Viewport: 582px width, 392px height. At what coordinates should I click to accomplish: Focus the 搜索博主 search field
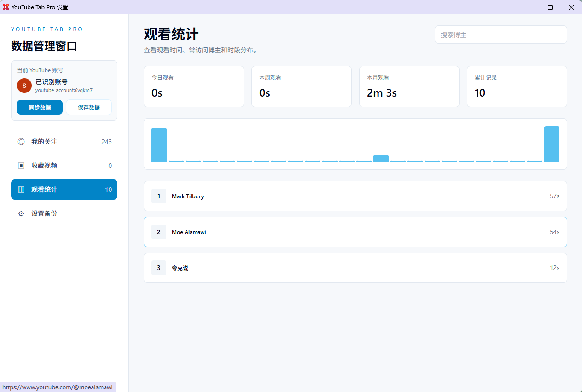click(x=501, y=35)
